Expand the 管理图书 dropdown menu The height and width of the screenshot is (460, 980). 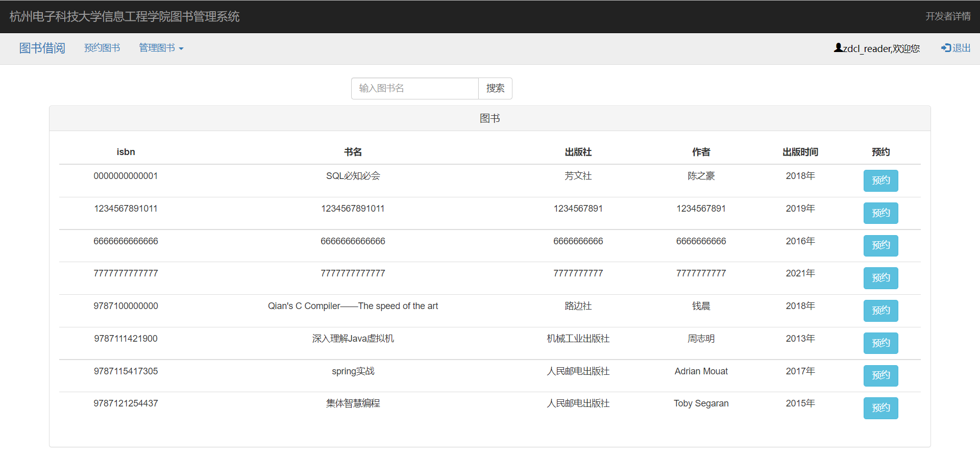pyautogui.click(x=161, y=48)
